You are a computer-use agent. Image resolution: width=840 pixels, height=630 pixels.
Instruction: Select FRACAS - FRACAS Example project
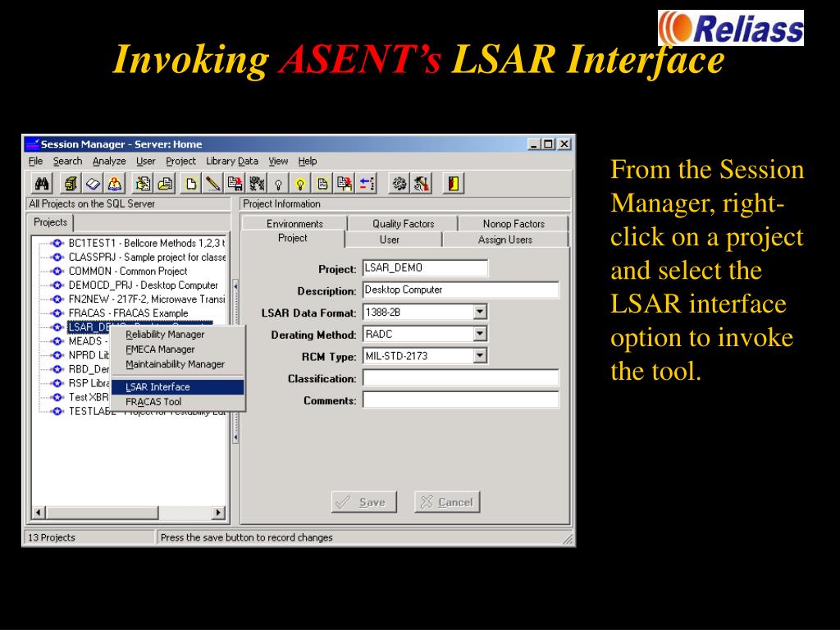pyautogui.click(x=129, y=313)
